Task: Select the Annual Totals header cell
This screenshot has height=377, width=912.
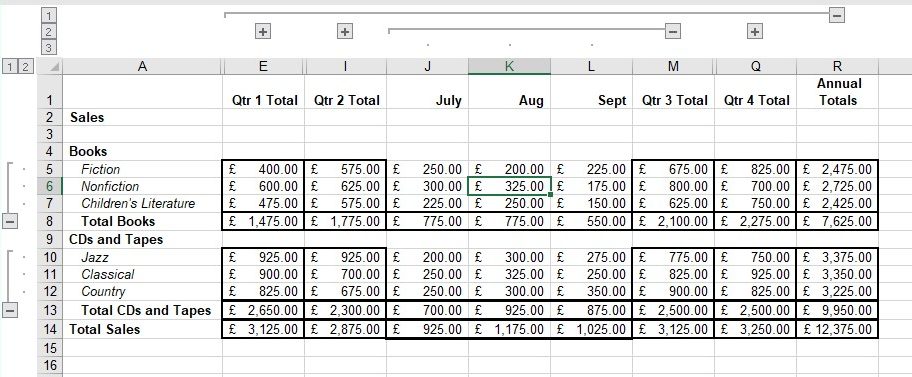Action: 838,92
